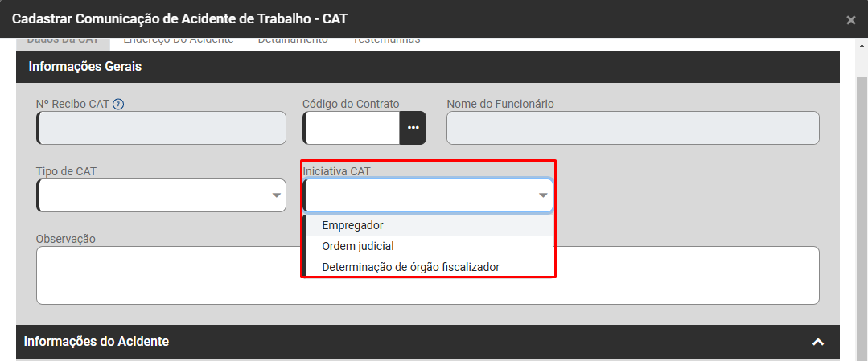Toggle the Iniciativa CAT dropdown arrow
This screenshot has height=361, width=868.
tap(543, 195)
